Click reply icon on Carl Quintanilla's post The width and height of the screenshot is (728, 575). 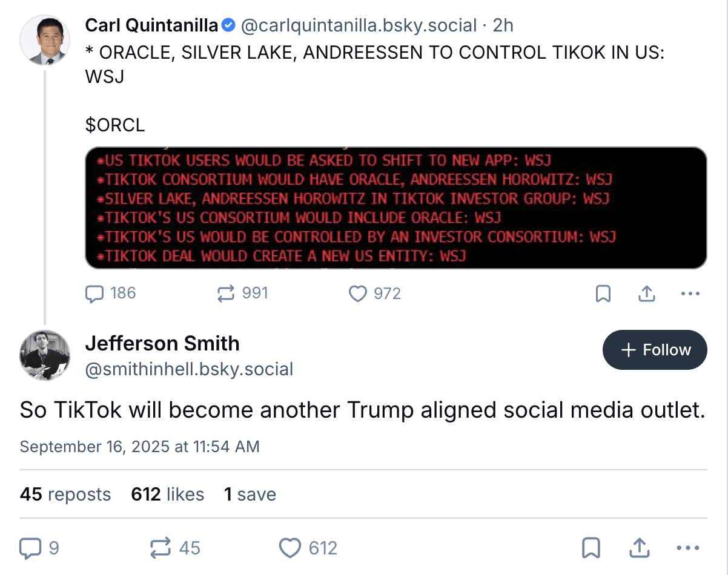tap(94, 294)
